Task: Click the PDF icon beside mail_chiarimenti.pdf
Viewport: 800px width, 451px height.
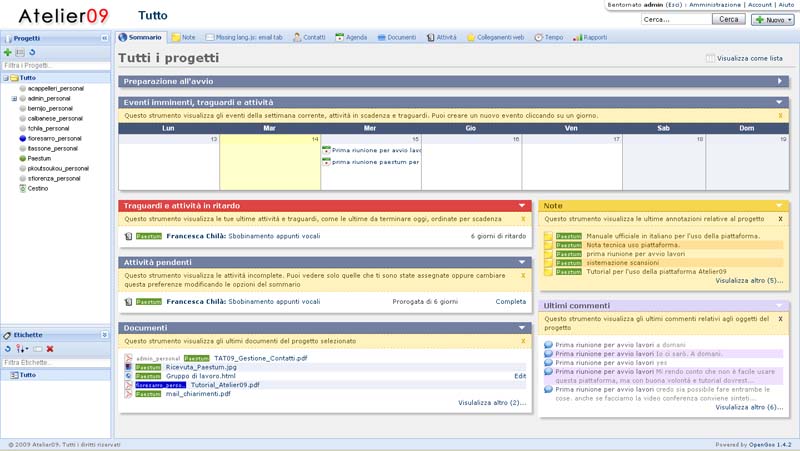Action: point(128,394)
